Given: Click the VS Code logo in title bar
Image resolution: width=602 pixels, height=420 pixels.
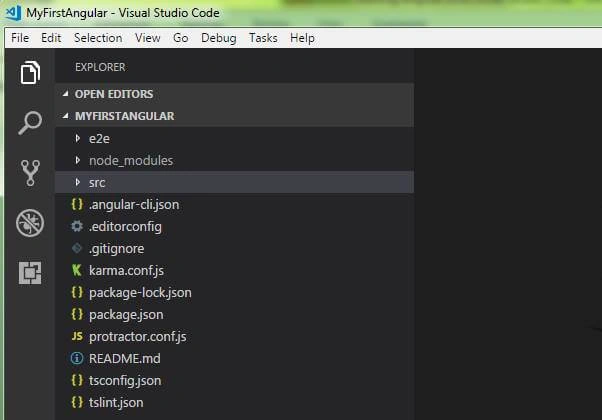Looking at the screenshot, I should coord(13,13).
